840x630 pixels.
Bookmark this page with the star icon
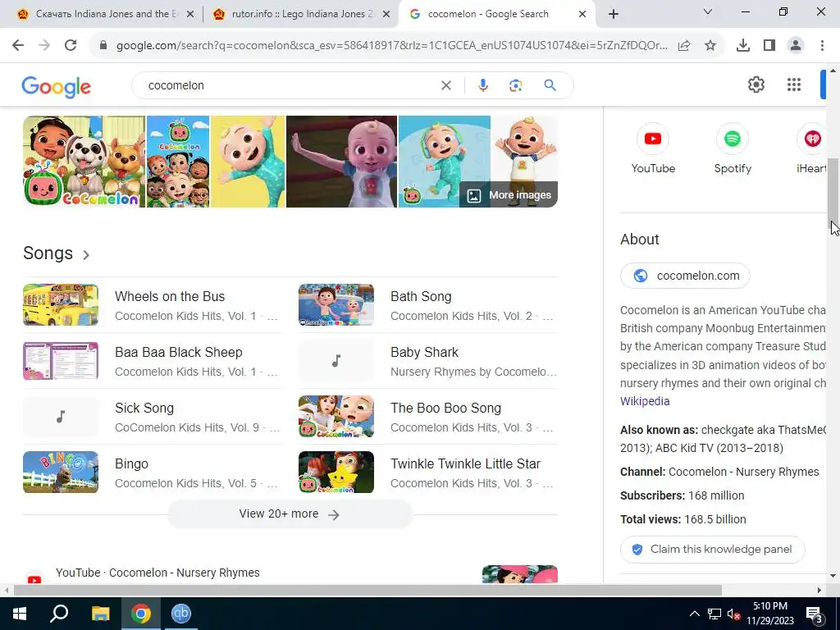[710, 46]
